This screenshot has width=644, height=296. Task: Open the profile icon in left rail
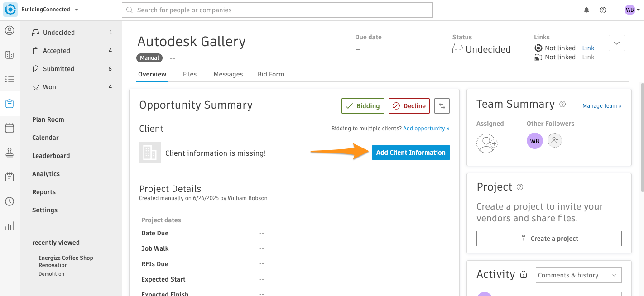(x=10, y=31)
